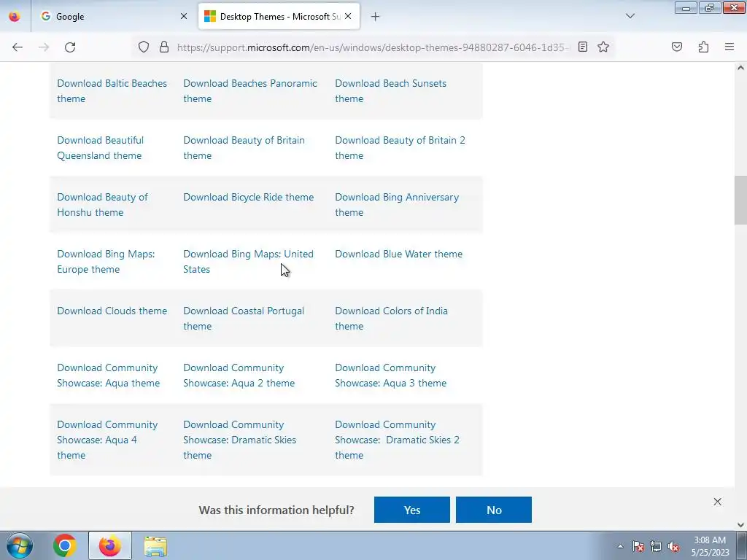The width and height of the screenshot is (747, 560).
Task: Click the address bar URL
Action: (371, 47)
